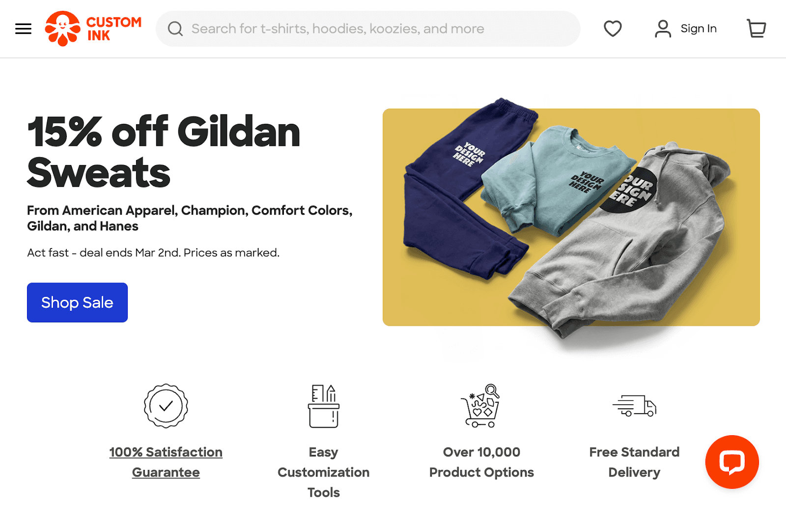The width and height of the screenshot is (786, 532).
Task: Click the Free Standard Delivery label
Action: click(x=634, y=462)
